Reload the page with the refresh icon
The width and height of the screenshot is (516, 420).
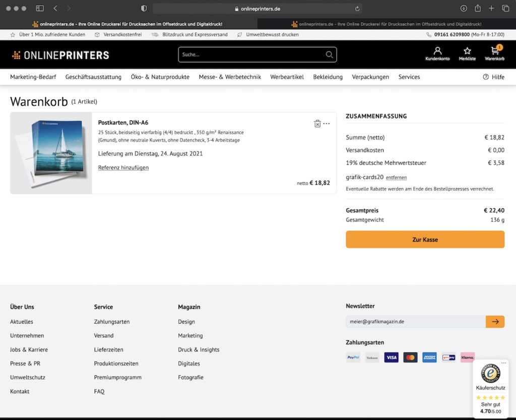click(357, 9)
